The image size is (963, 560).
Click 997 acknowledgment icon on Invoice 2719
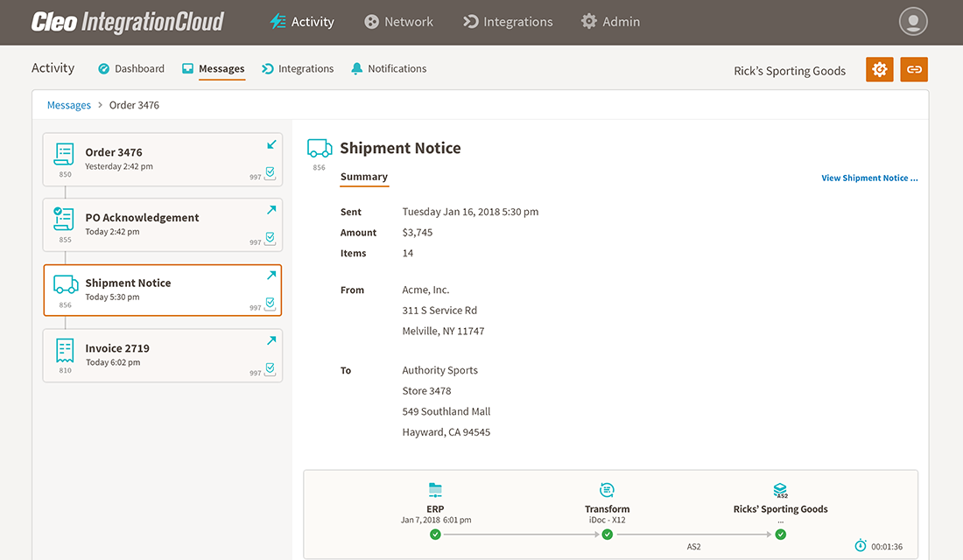tap(270, 369)
